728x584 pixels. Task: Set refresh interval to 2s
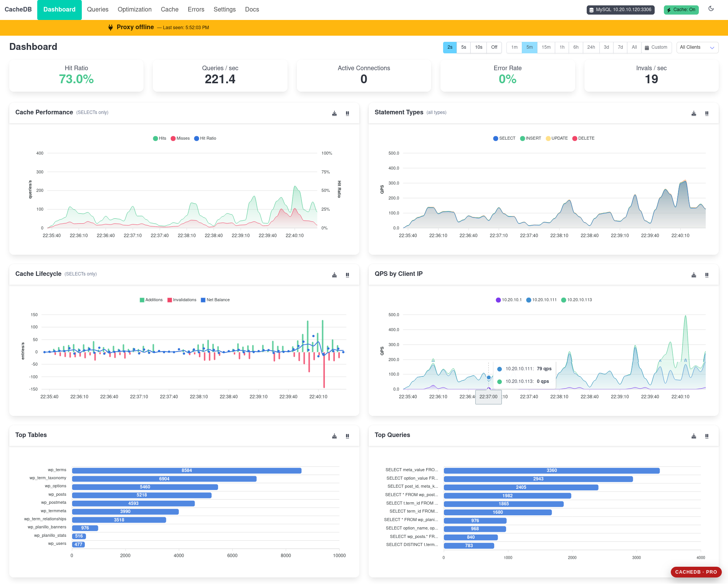[450, 47]
